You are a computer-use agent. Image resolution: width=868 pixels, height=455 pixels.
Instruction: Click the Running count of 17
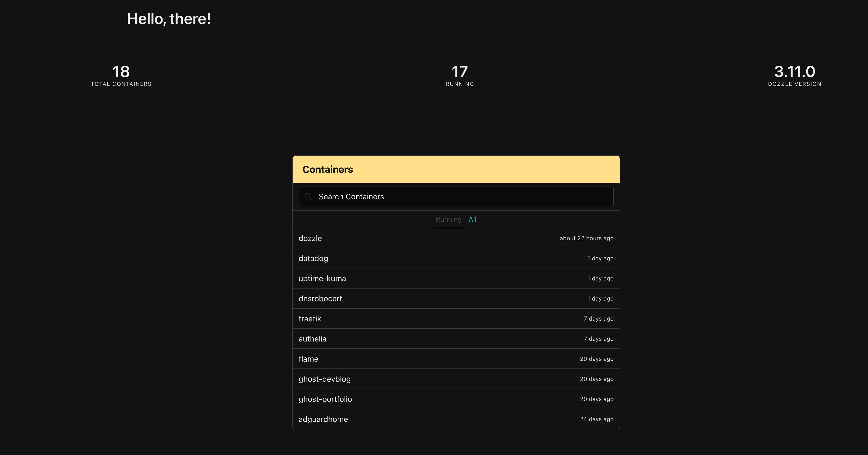click(460, 72)
